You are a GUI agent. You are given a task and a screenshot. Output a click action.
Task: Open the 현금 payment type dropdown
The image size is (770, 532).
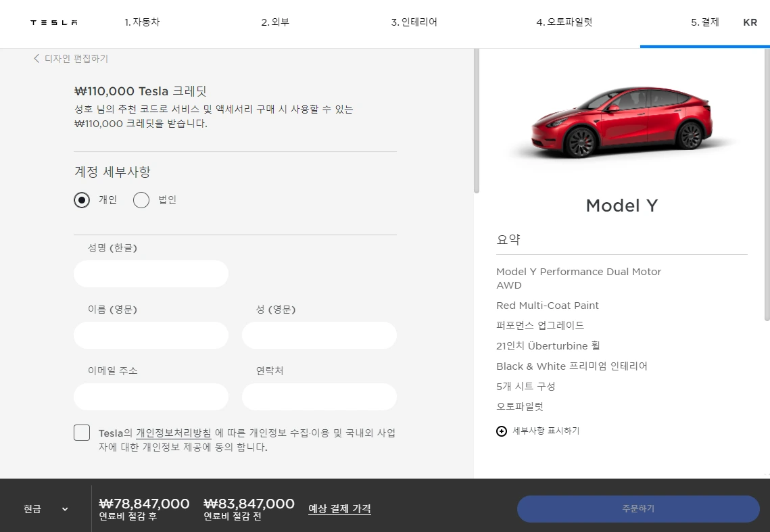point(46,509)
